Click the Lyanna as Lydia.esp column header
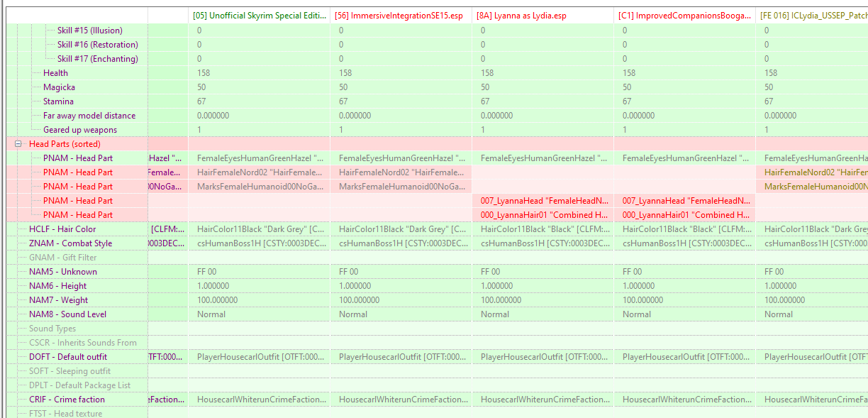Viewport: 868px width, 418px height. (x=543, y=16)
